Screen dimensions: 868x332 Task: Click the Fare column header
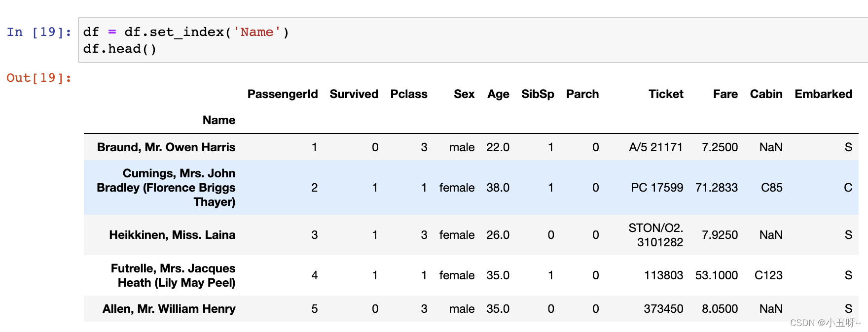coord(725,94)
